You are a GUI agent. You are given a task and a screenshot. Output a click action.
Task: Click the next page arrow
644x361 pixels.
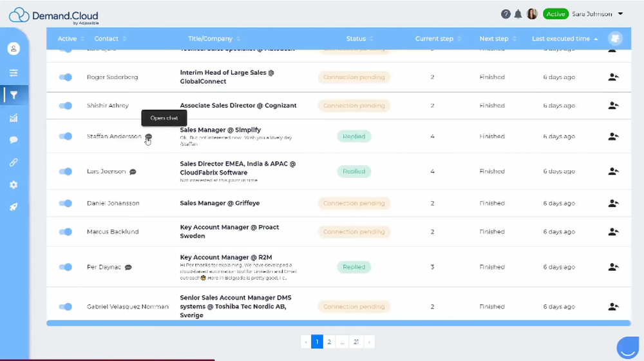click(369, 342)
